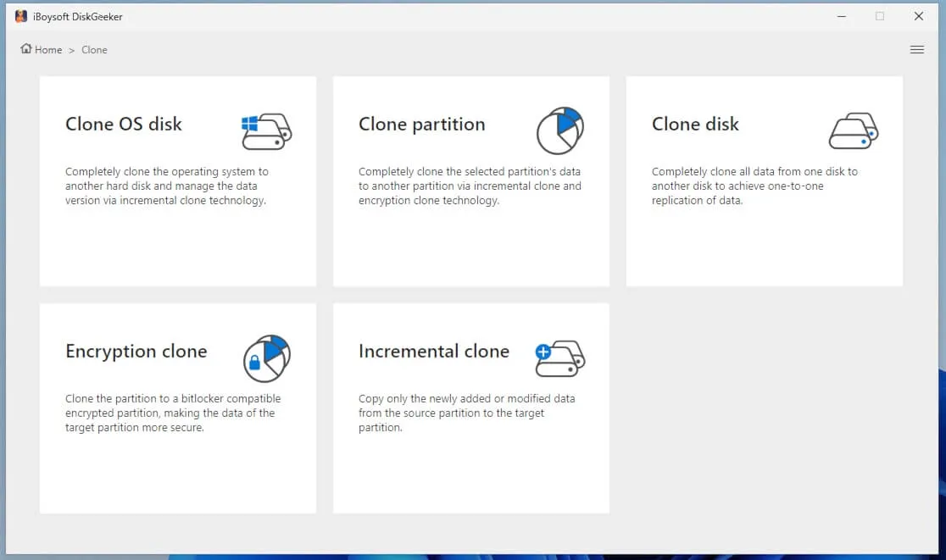
Task: Open the Clone partition title
Action: click(x=422, y=125)
